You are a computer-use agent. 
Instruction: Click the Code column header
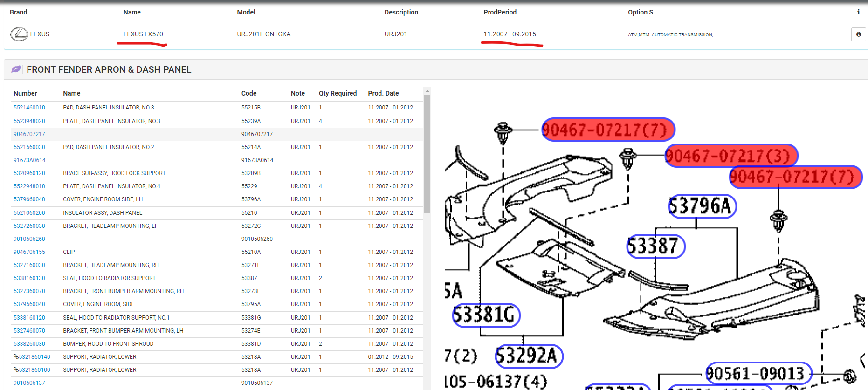tap(249, 93)
